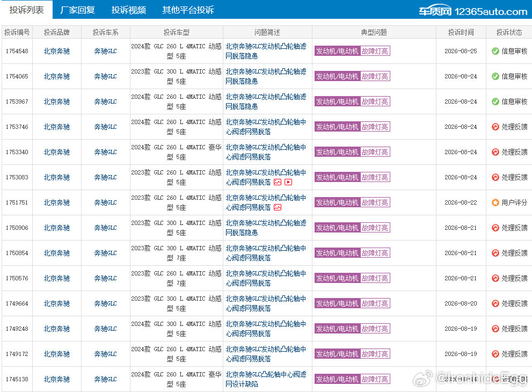Click the 典型问题 column header
The height and width of the screenshot is (392, 532).
(x=374, y=32)
